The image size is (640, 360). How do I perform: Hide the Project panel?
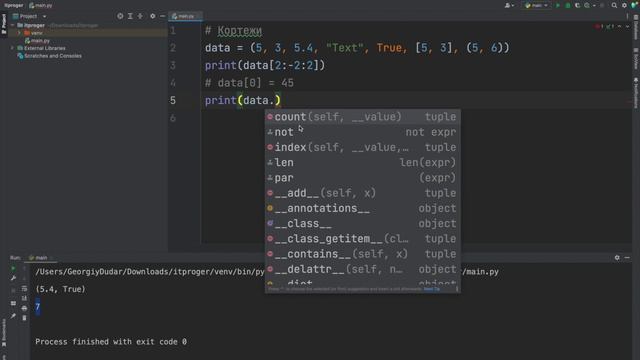[x=162, y=16]
